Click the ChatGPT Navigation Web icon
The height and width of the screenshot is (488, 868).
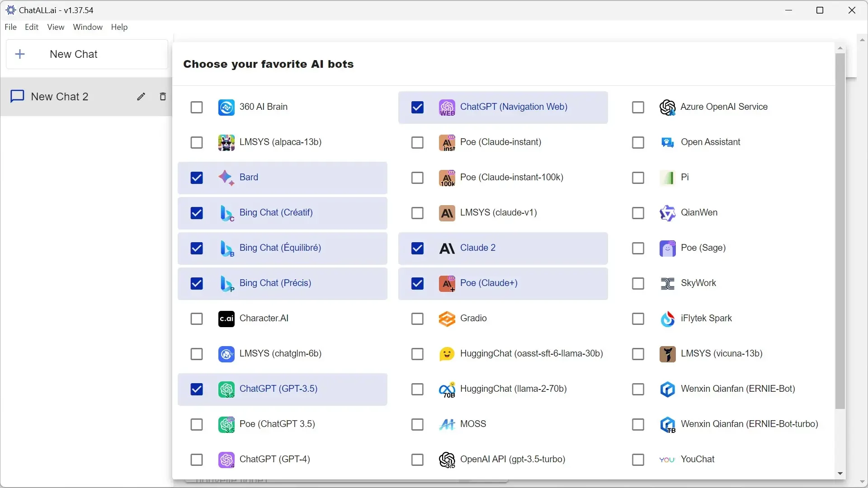pyautogui.click(x=447, y=108)
